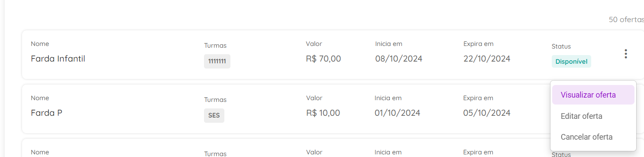Click the start date 01/10/2024
Screen dimensions: 644x157
398,113
